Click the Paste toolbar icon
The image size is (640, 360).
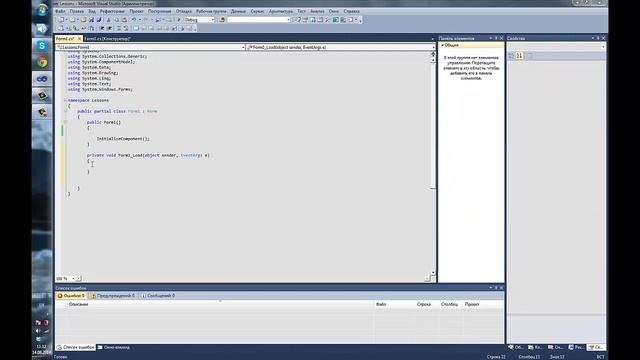click(x=124, y=20)
